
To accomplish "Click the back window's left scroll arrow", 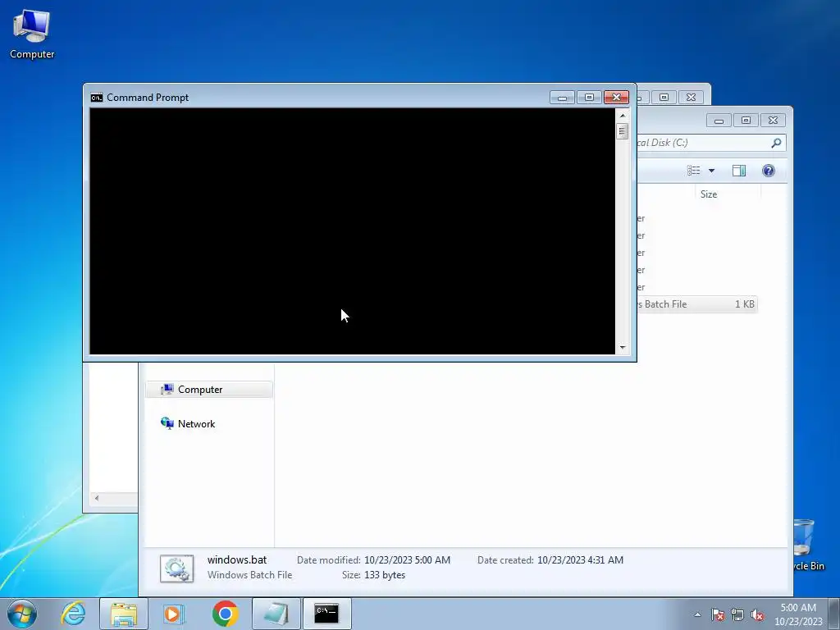I will (x=97, y=498).
